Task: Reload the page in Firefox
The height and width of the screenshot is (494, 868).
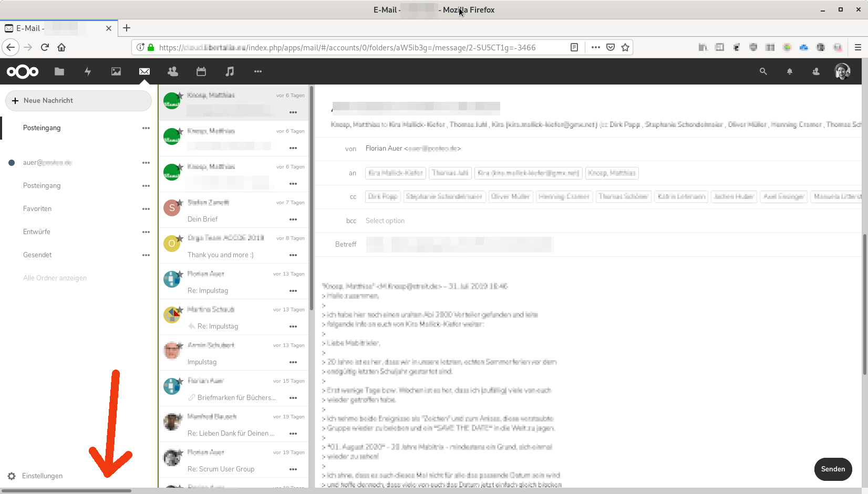Action: 45,47
